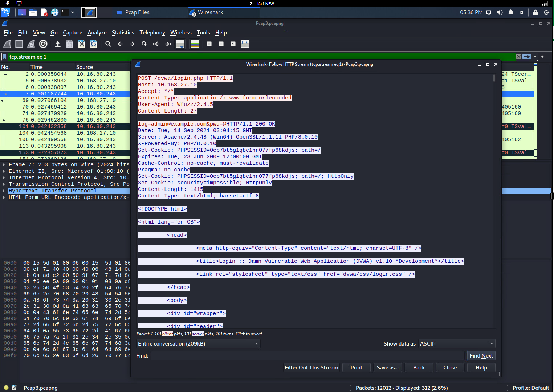Expand HTML Form URL Encoded node
Screen dimensions: 554x392
tap(4, 197)
